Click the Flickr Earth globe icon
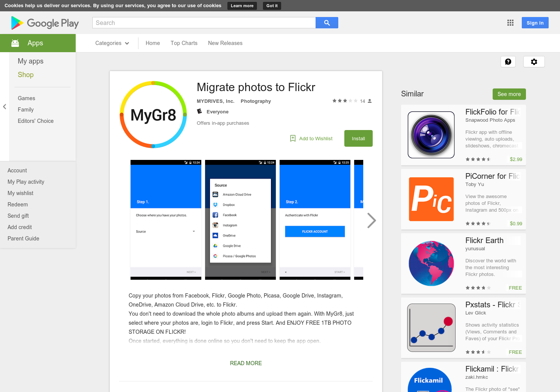The image size is (560, 392). tap(431, 263)
